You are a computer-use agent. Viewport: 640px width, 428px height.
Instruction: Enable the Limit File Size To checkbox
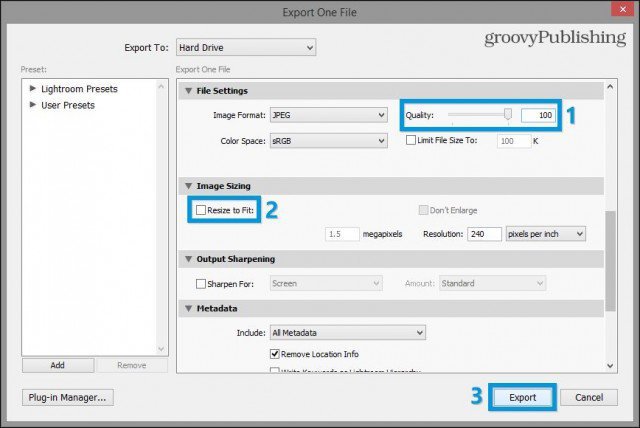coord(411,140)
